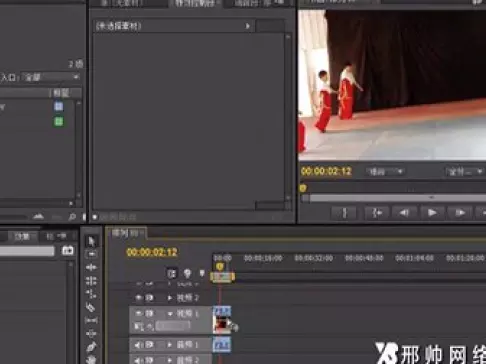Hide 视频 1 track with eye icon
The image size is (486, 364).
(139, 313)
